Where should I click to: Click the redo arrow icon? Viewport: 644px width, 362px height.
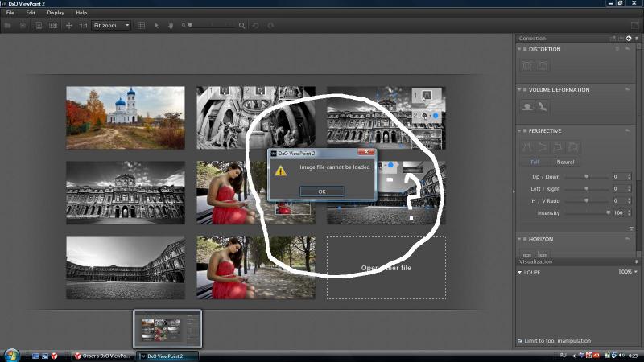point(270,26)
